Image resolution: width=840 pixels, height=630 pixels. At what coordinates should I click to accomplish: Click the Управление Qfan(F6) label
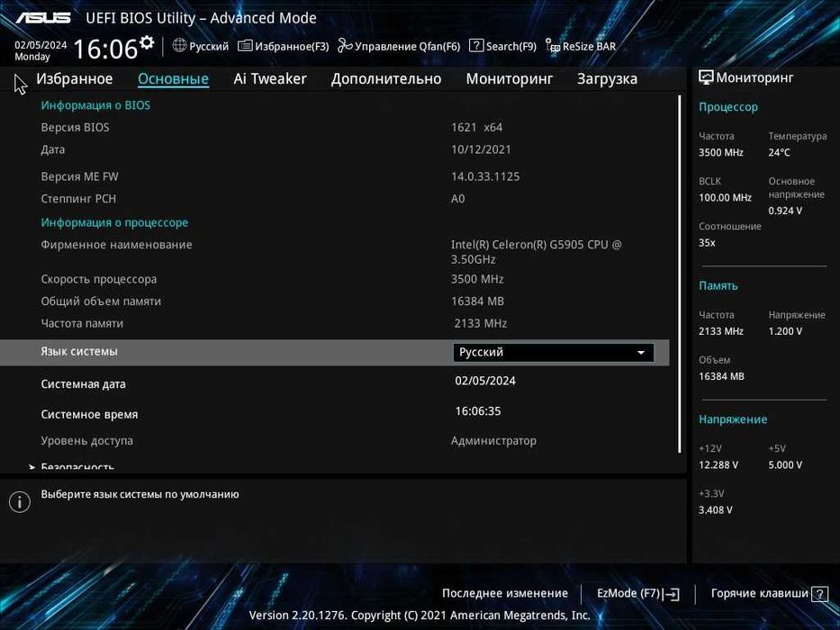[x=407, y=46]
